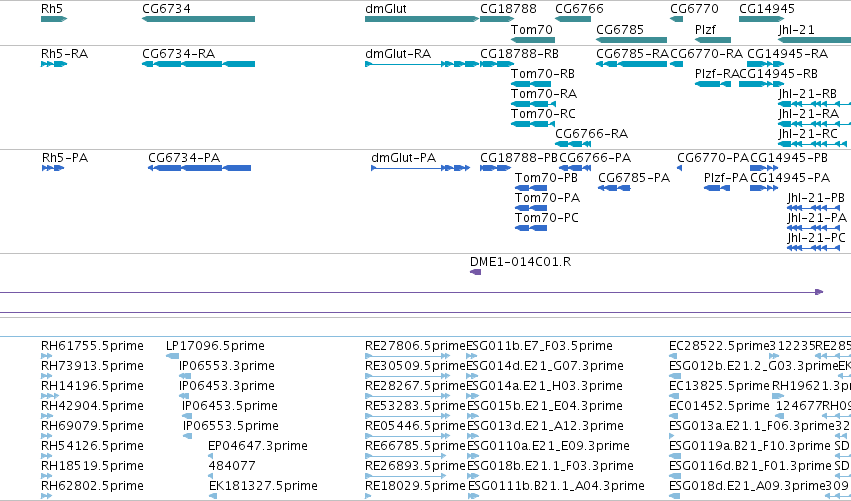
Task: Select the CG14945-PA protein feature
Action: (764, 188)
